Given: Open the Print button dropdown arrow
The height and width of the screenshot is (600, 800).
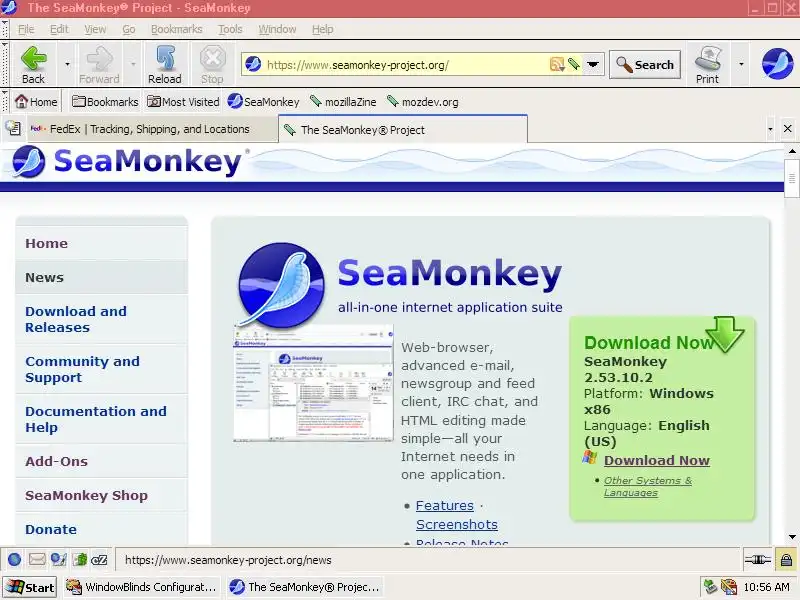Looking at the screenshot, I should (741, 64).
